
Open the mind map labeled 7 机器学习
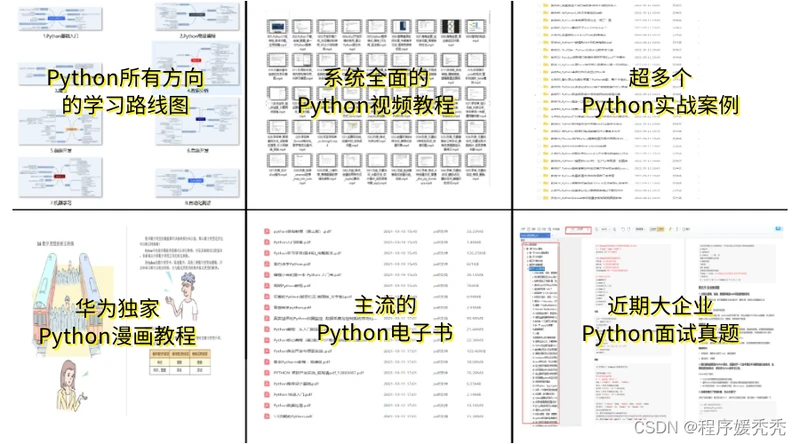60,178
